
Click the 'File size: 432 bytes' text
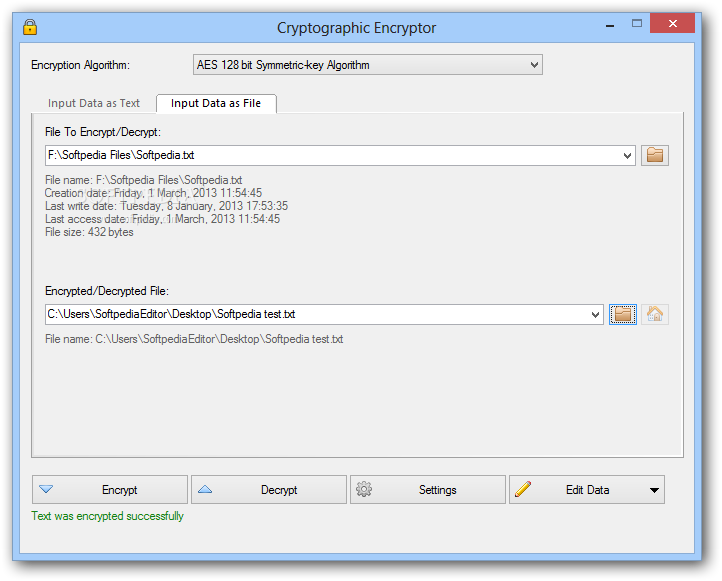pyautogui.click(x=89, y=232)
